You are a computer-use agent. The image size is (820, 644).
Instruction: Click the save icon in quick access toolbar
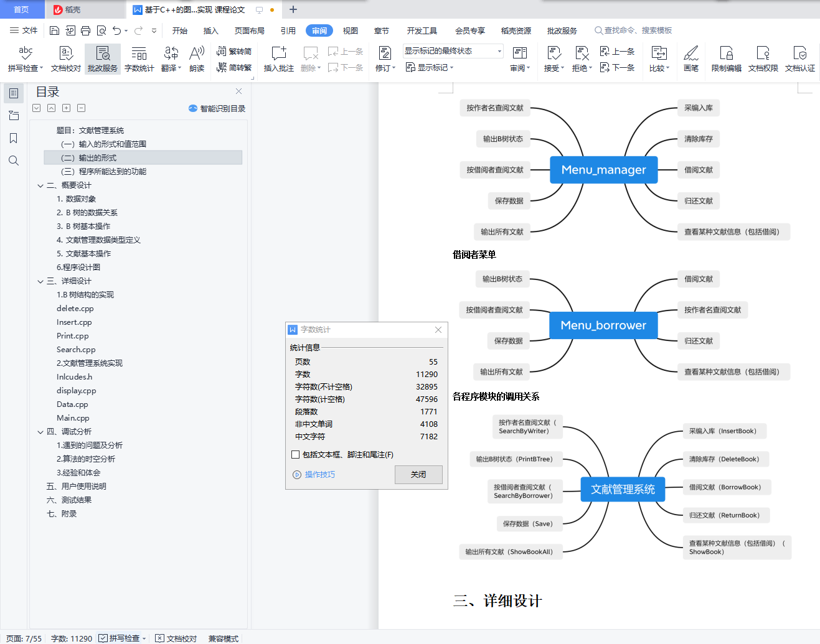tap(54, 30)
